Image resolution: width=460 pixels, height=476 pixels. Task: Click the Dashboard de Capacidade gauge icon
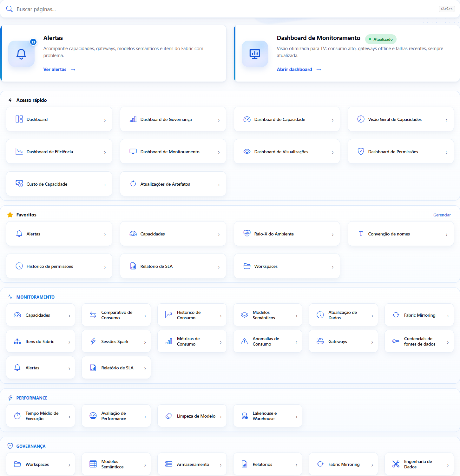pyautogui.click(x=247, y=119)
